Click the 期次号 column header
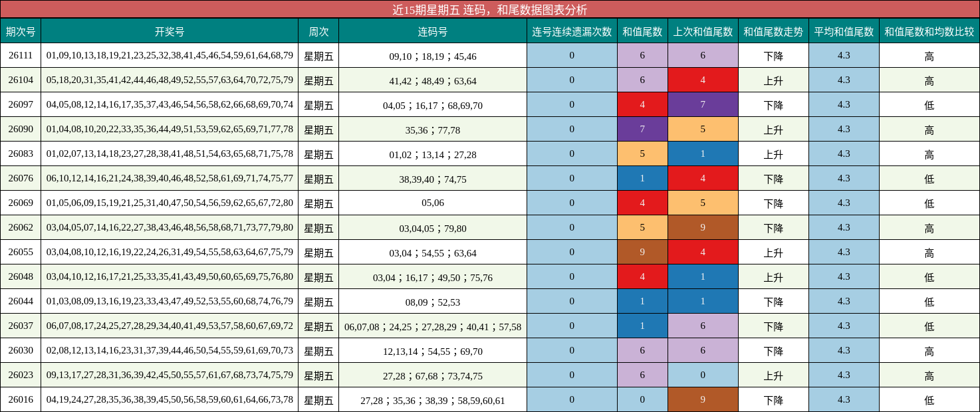 (x=21, y=31)
